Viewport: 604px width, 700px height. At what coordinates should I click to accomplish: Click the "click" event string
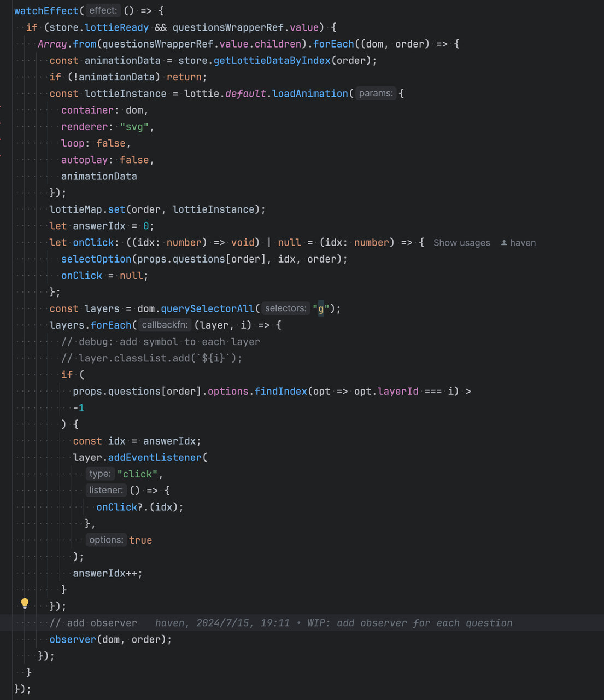[x=137, y=474]
